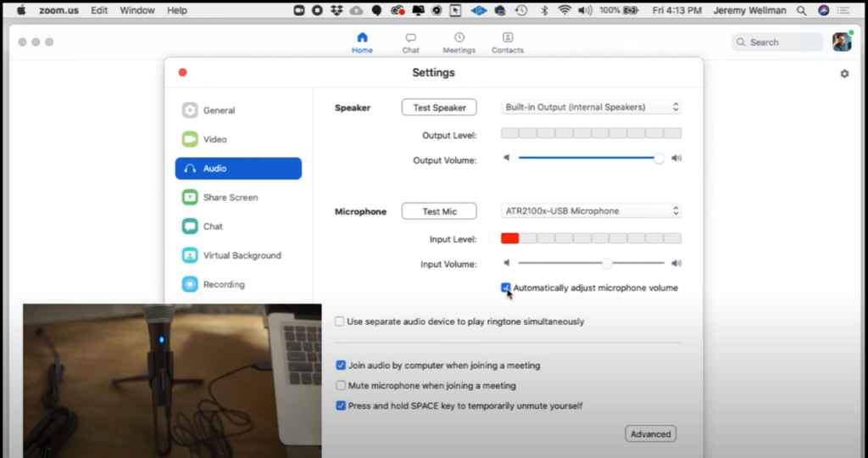
Task: Click Output Volume mute speaker icon
Action: pyautogui.click(x=507, y=158)
